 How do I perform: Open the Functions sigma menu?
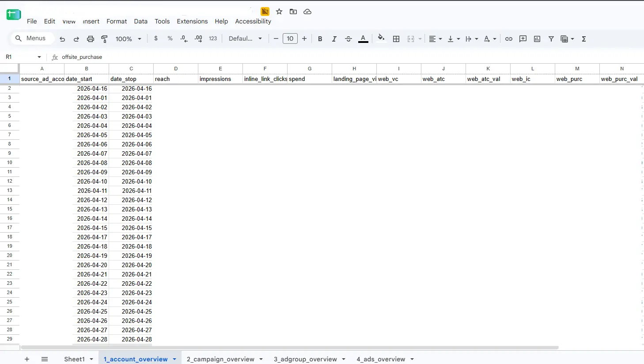[x=584, y=39]
